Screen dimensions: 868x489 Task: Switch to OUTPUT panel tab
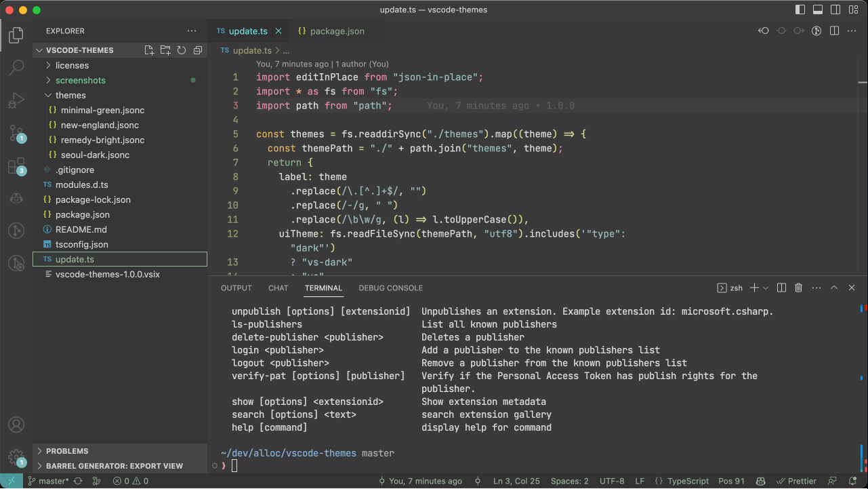point(236,288)
